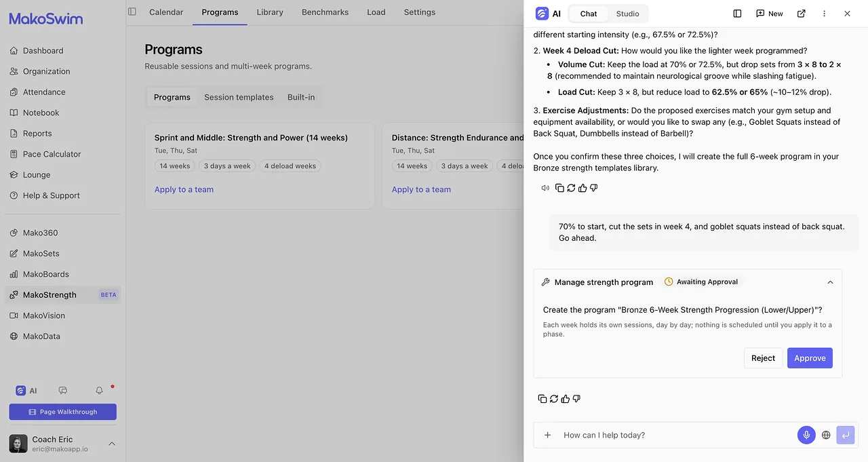This screenshot has height=462, width=868.
Task: Launch the Page Walkthrough
Action: coord(62,412)
